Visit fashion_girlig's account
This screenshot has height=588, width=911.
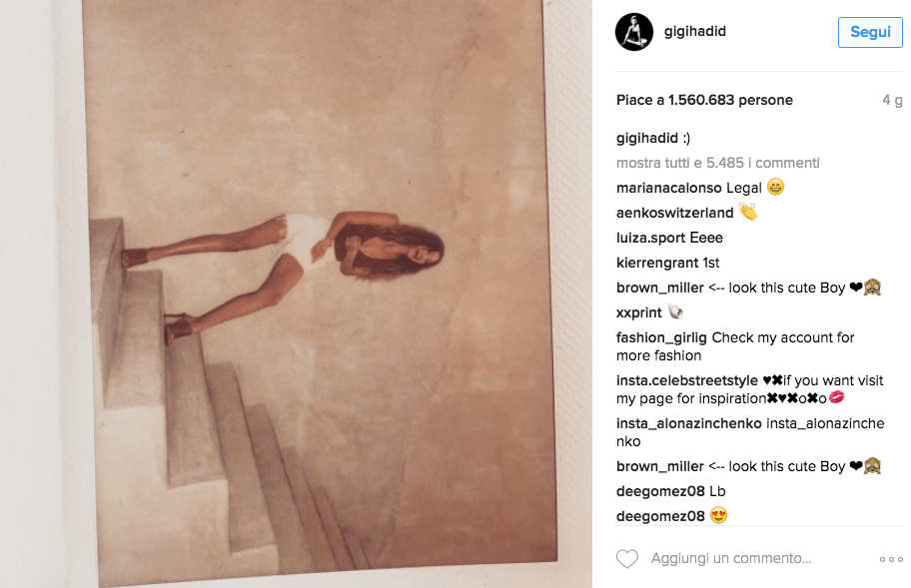(661, 337)
